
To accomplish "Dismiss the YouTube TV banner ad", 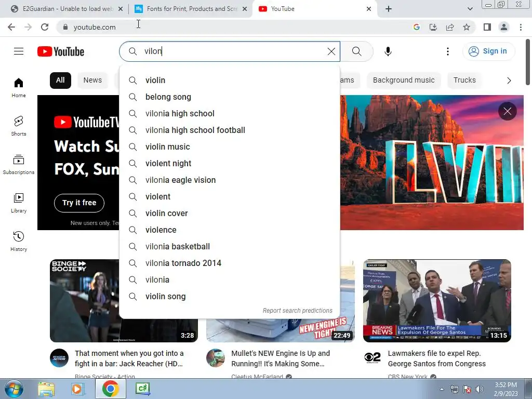I will (507, 111).
